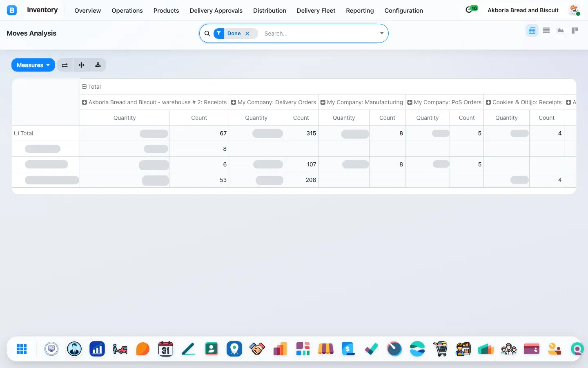588x368 pixels.
Task: Expand My Company: Delivery Orders column
Action: click(274, 102)
